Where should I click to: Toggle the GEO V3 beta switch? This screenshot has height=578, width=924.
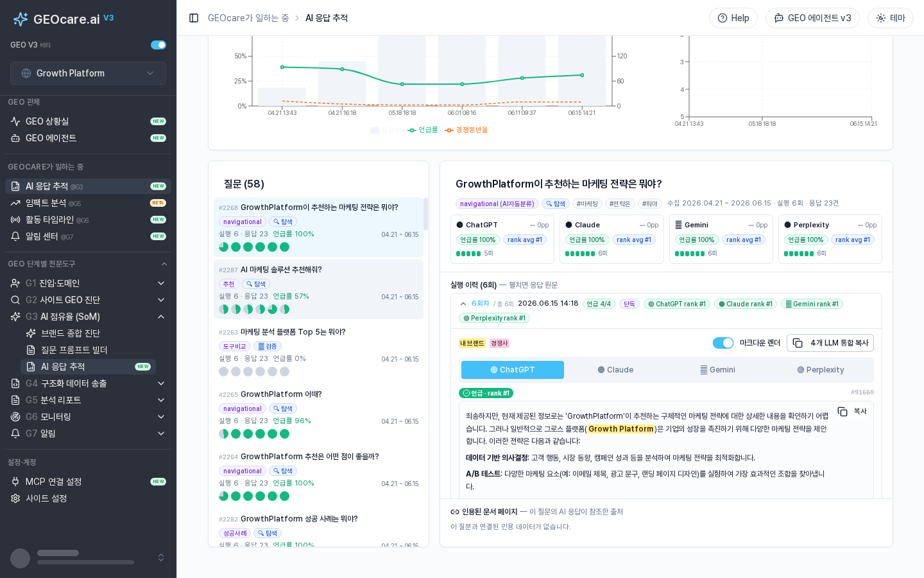tap(158, 45)
